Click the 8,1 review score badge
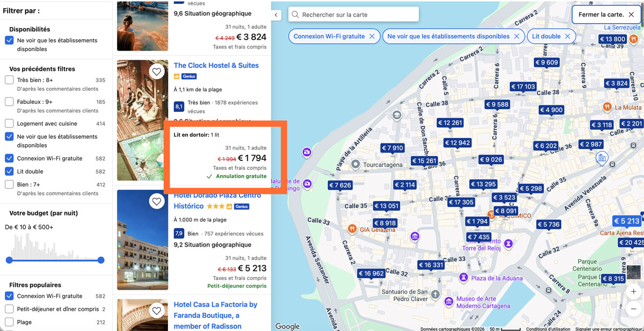 click(x=179, y=107)
